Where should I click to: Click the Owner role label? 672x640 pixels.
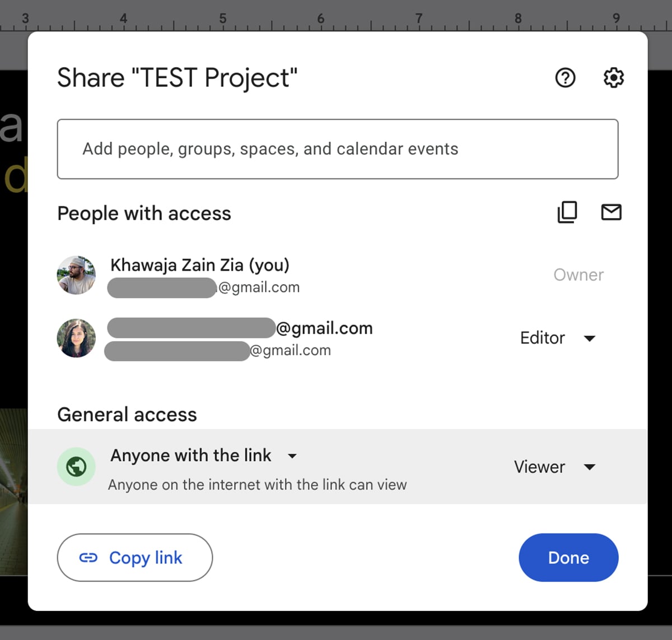pos(578,275)
